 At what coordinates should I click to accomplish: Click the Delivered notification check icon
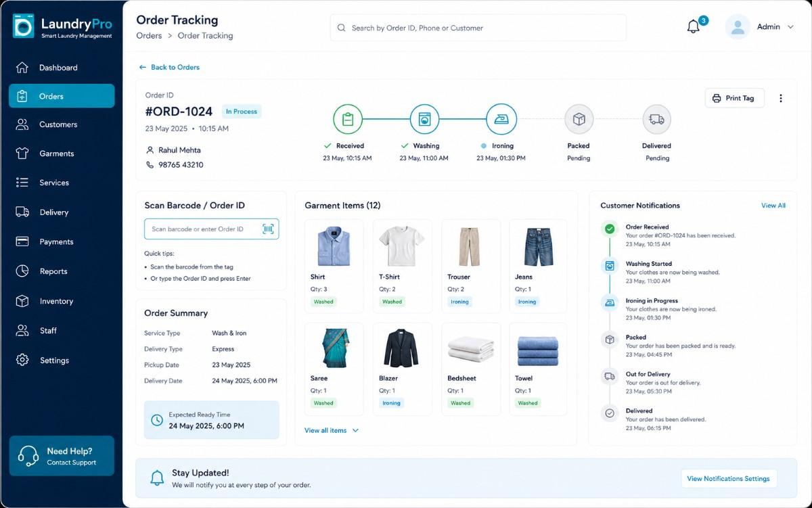click(610, 413)
